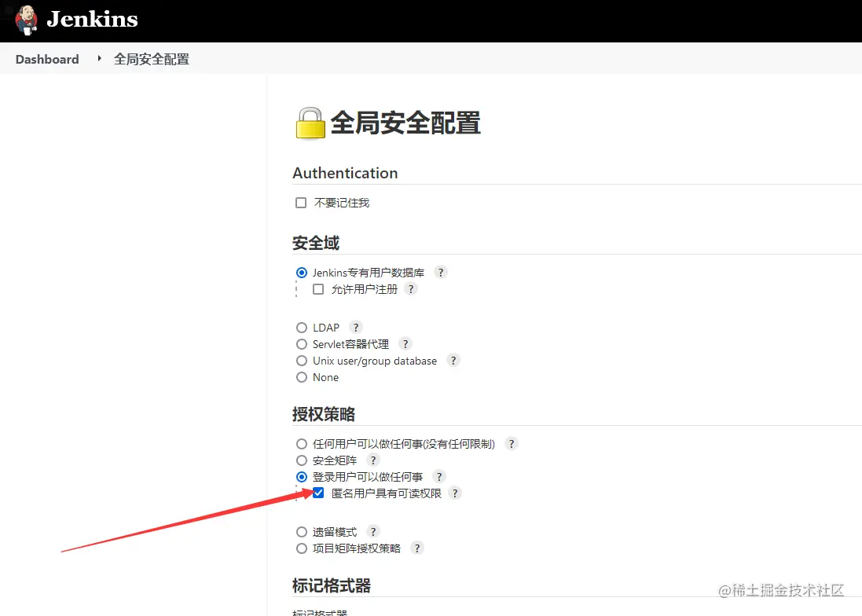Enable the 不要记住我 checkbox
The image size is (862, 616).
pyautogui.click(x=301, y=203)
